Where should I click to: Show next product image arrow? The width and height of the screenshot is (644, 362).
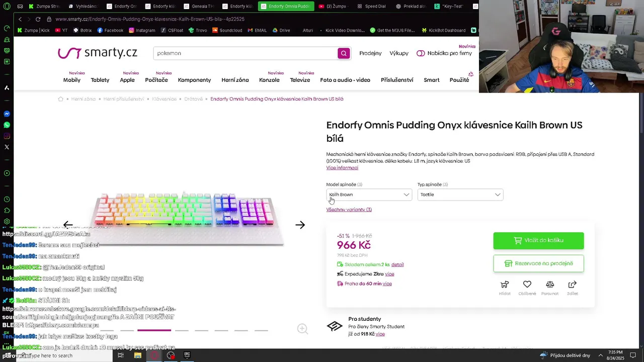tap(300, 225)
